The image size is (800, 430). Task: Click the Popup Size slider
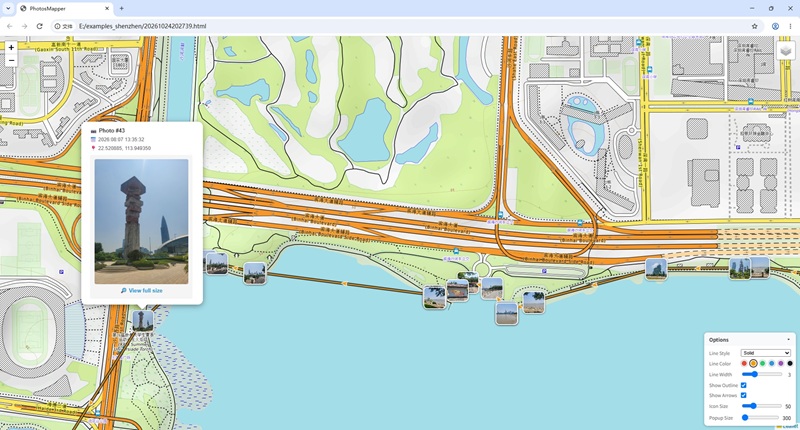point(760,417)
